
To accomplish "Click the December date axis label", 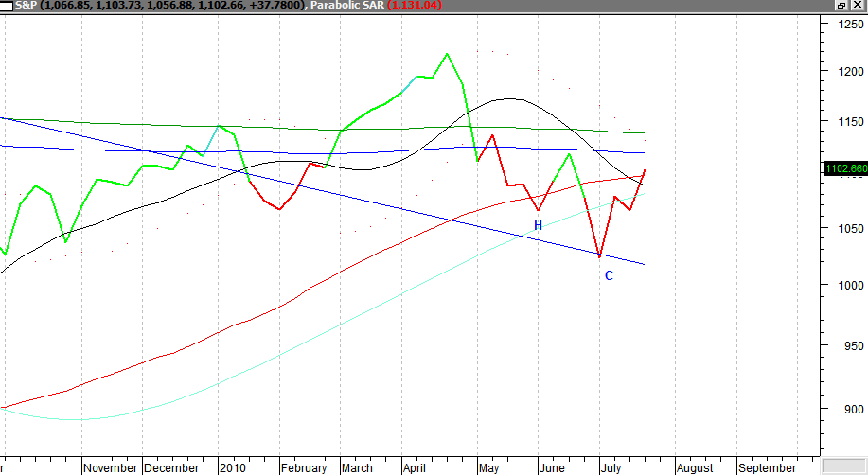I will click(171, 467).
